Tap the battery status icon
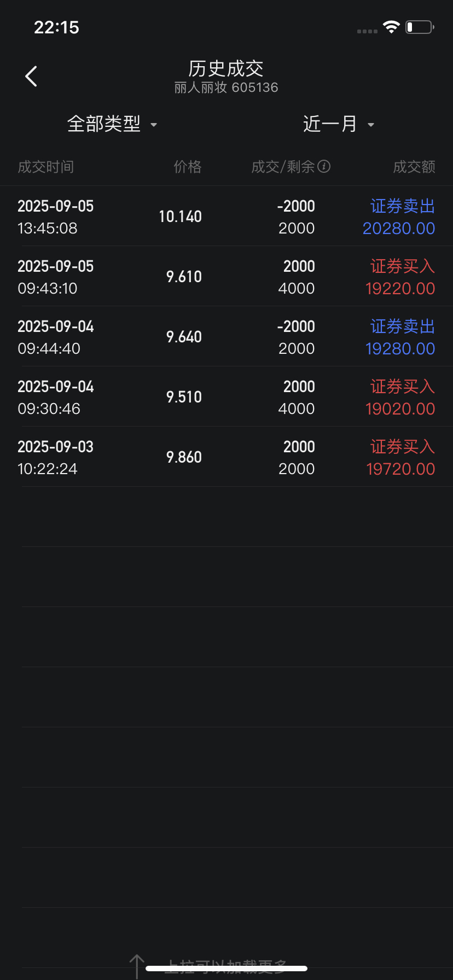This screenshot has width=453, height=980. click(420, 27)
